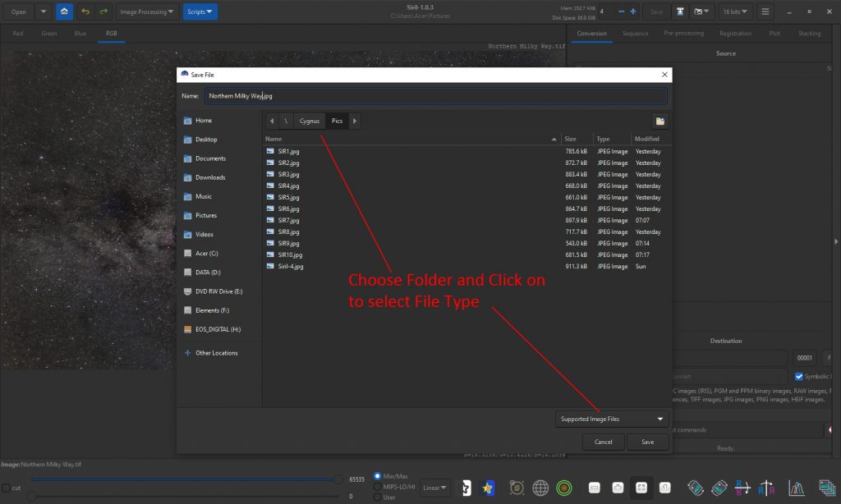Switch to the Red channel tab
Viewport: 841px width, 504px height.
(x=18, y=33)
